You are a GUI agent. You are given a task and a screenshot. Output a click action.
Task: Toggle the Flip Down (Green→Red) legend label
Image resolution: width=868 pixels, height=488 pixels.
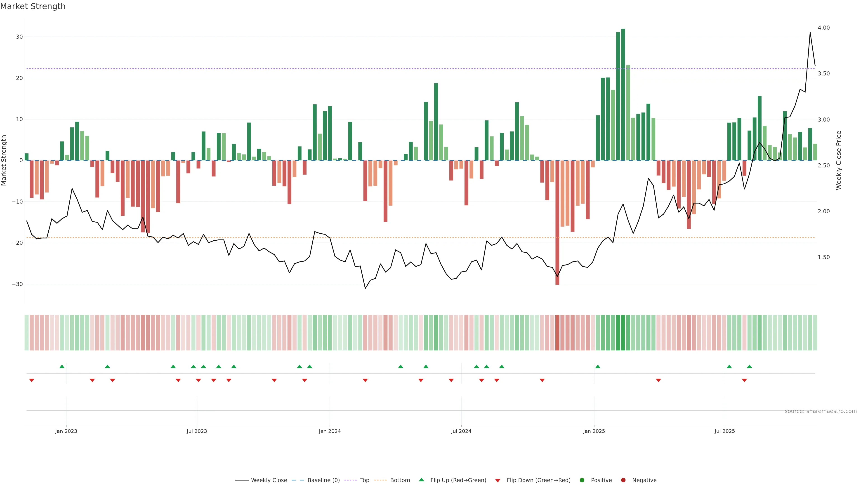pos(538,480)
